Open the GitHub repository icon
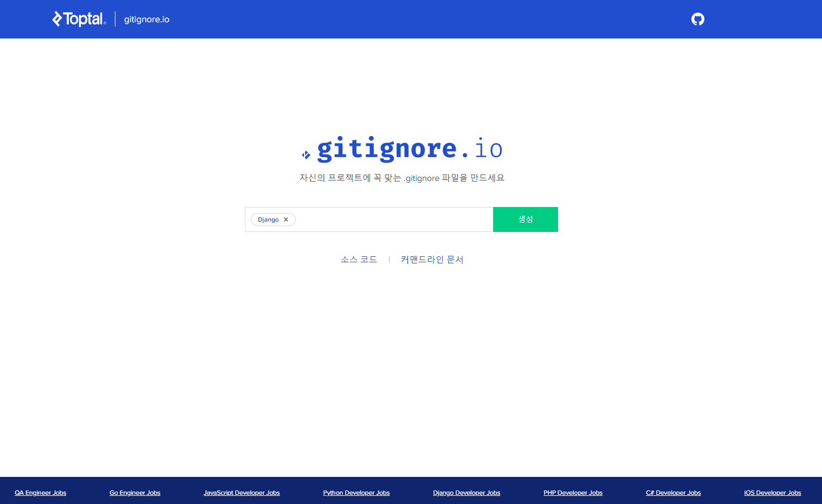 coord(698,20)
